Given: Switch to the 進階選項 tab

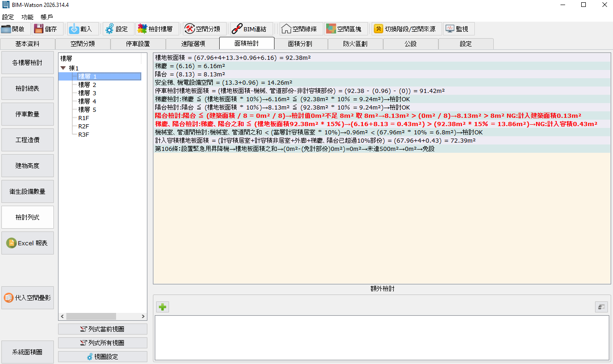Looking at the screenshot, I should (193, 44).
